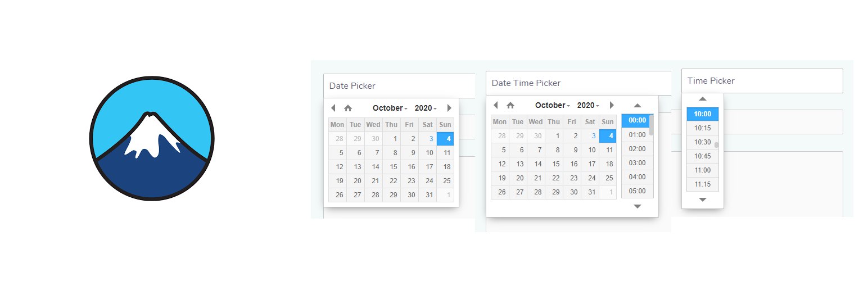Viewport: 868px width, 281px height.
Task: Pick 10:45 from the Time Picker list
Action: coord(702,156)
